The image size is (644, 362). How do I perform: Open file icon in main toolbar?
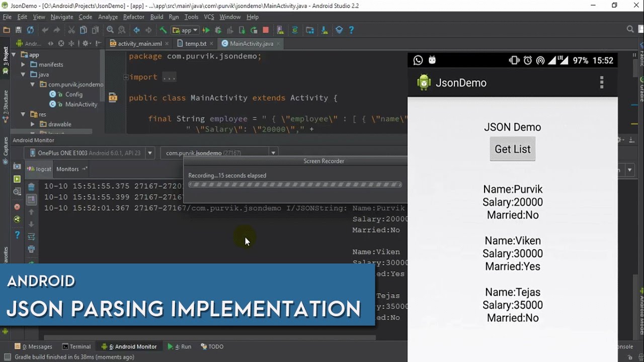click(x=7, y=30)
